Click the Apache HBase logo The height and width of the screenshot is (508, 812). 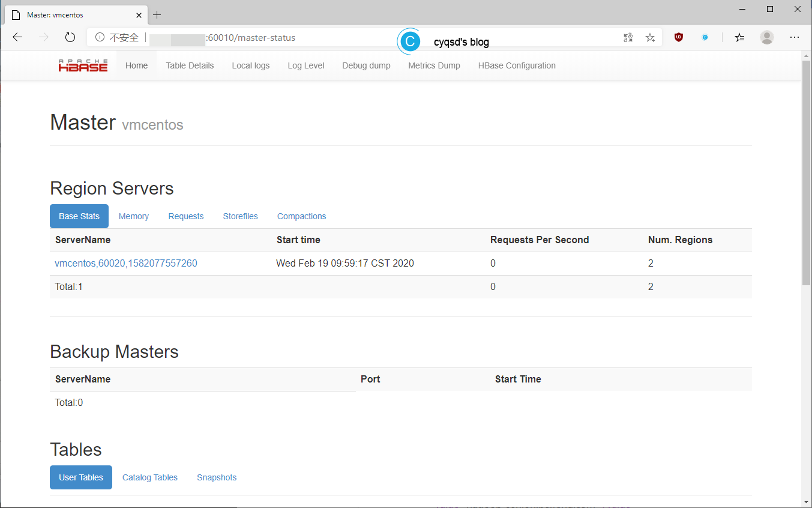pos(83,65)
